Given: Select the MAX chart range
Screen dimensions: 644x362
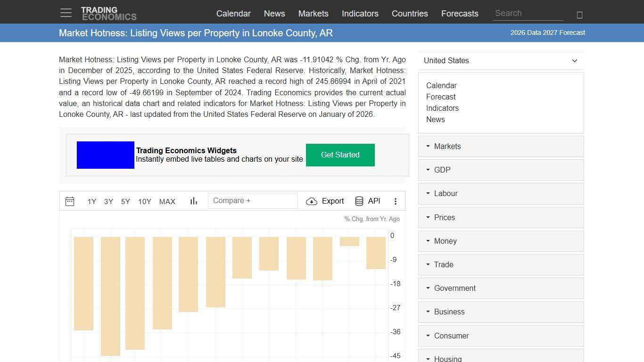Looking at the screenshot, I should click(167, 201).
